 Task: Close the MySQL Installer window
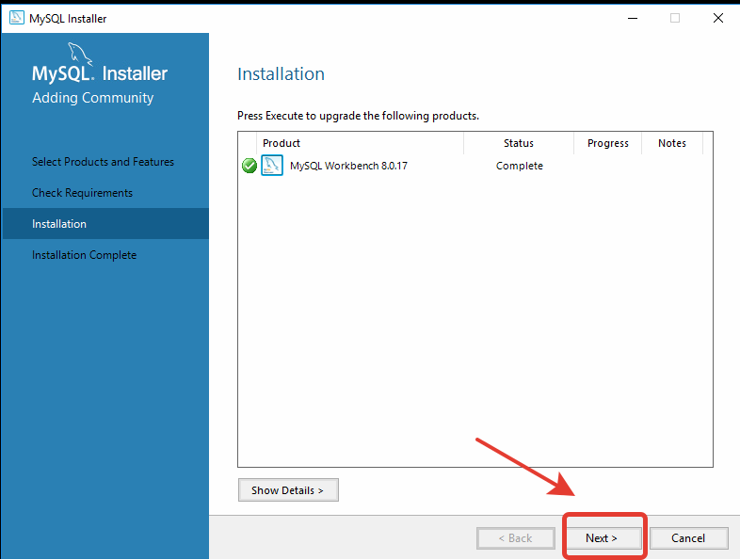717,18
